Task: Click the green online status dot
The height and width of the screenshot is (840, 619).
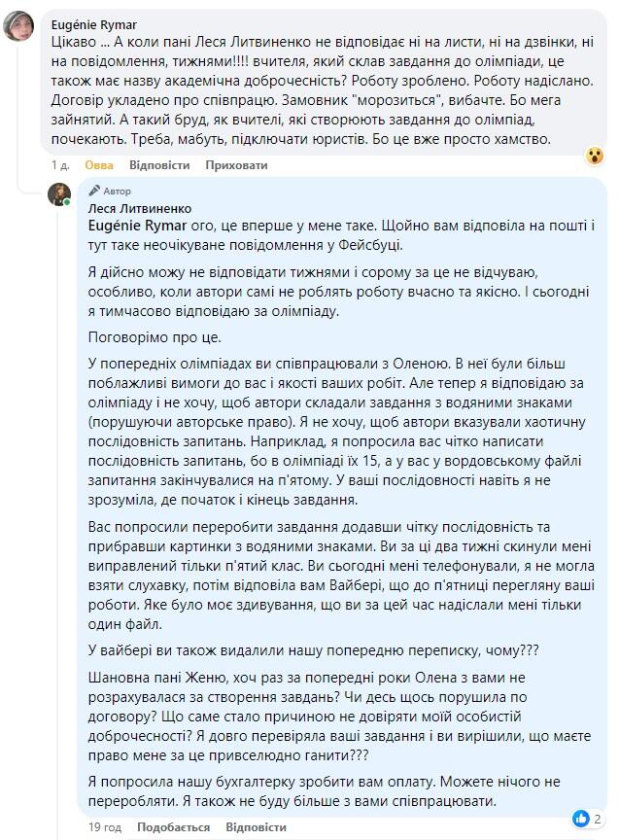Action: 67,202
